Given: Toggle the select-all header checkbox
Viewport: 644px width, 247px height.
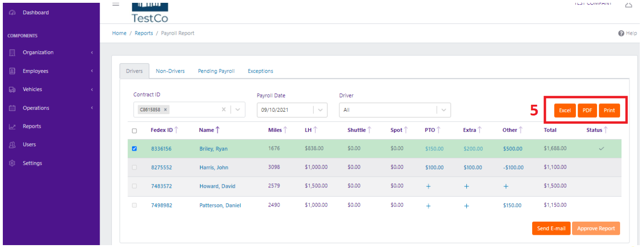Looking at the screenshot, I should pyautogui.click(x=134, y=131).
